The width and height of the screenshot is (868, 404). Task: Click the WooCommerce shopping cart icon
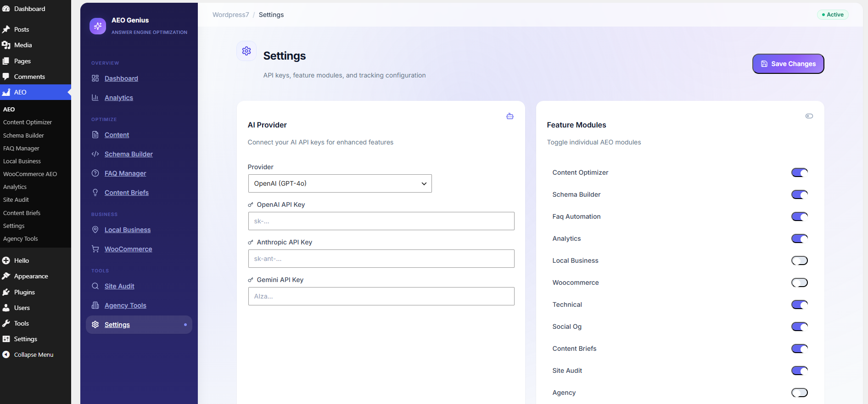click(x=95, y=249)
